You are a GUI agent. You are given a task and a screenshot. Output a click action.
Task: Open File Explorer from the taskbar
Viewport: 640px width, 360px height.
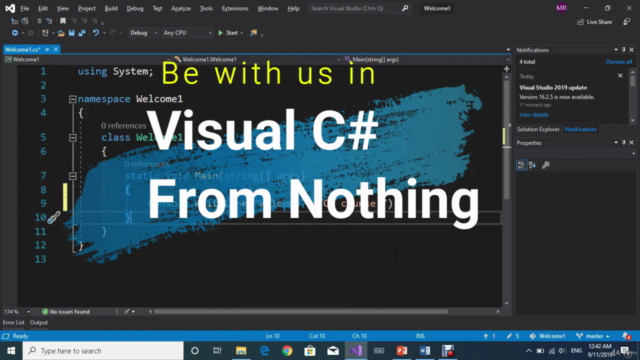click(x=241, y=351)
